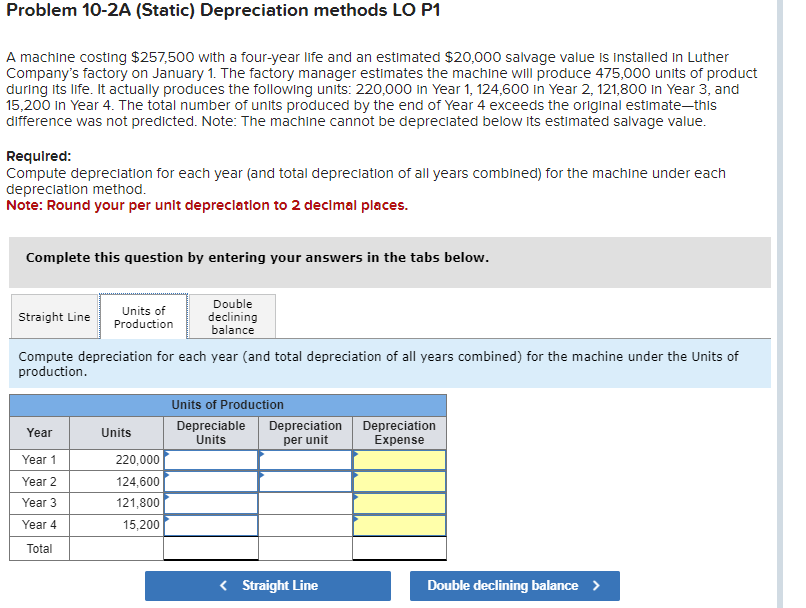
Task: Click Year 2 yellow Depreciation Expense cell
Action: [398, 481]
